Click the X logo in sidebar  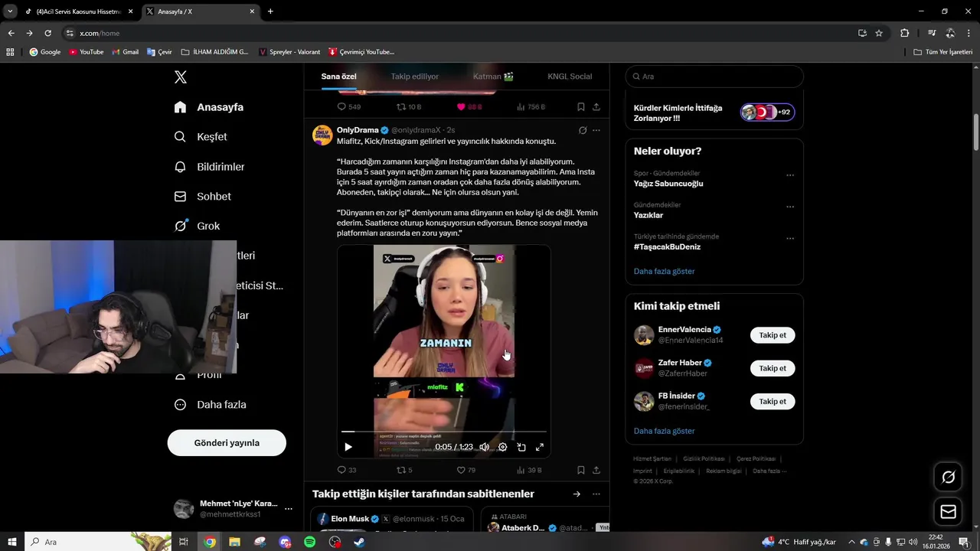pos(180,77)
